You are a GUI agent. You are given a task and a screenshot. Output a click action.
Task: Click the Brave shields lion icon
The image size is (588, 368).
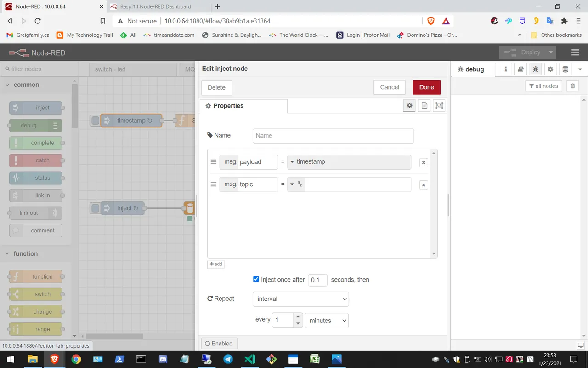[431, 21]
